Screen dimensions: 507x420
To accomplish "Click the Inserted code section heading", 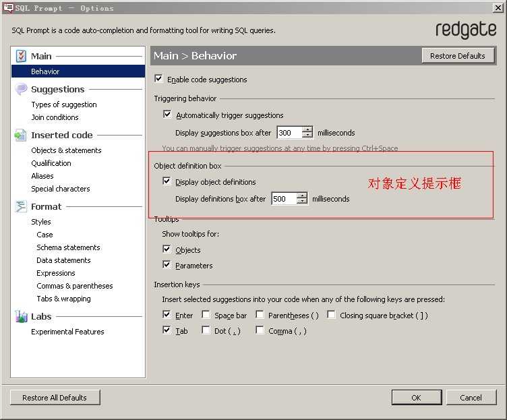I will [x=62, y=135].
